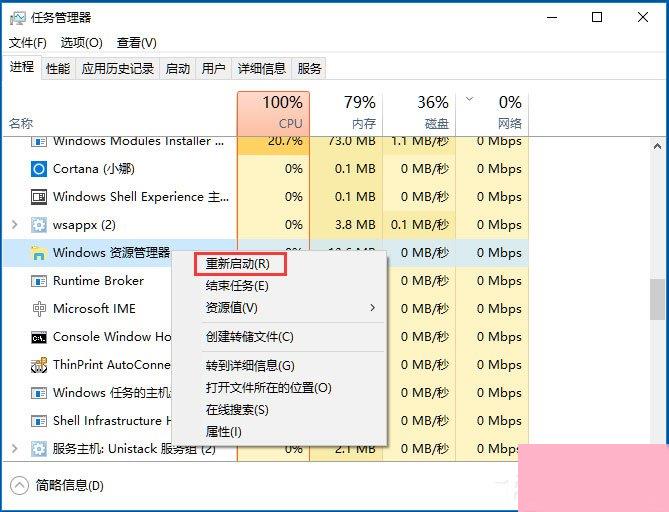Click the Console Window Host icon
The image size is (669, 512).
[x=39, y=337]
